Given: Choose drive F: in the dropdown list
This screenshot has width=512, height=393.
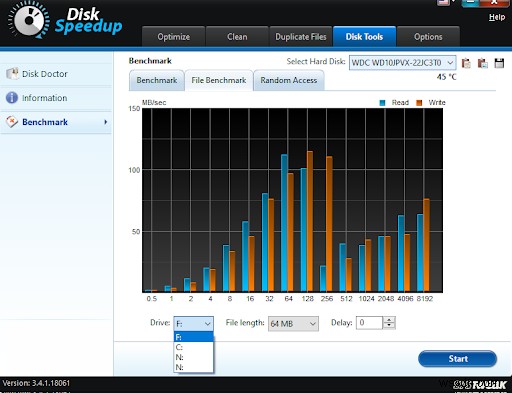Looking at the screenshot, I should pos(193,337).
